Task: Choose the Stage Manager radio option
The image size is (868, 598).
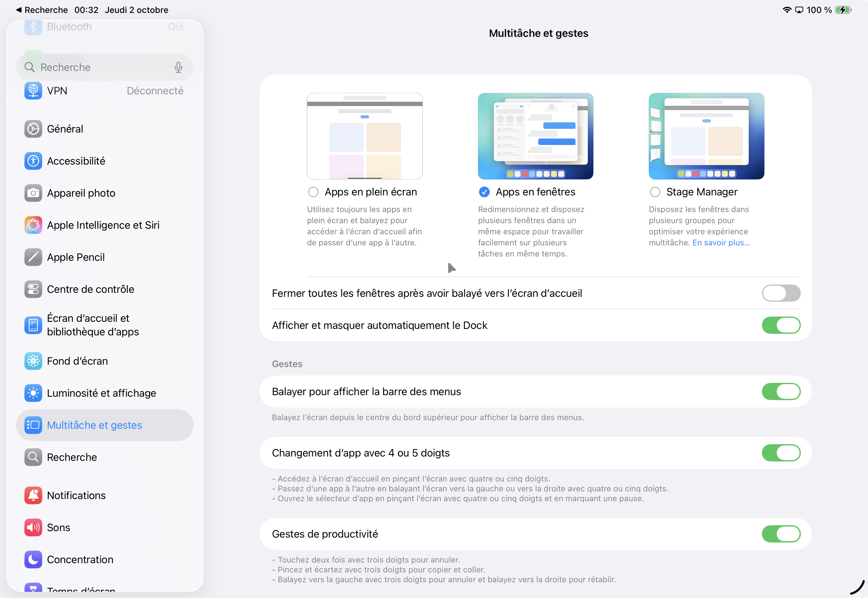Action: click(x=655, y=192)
